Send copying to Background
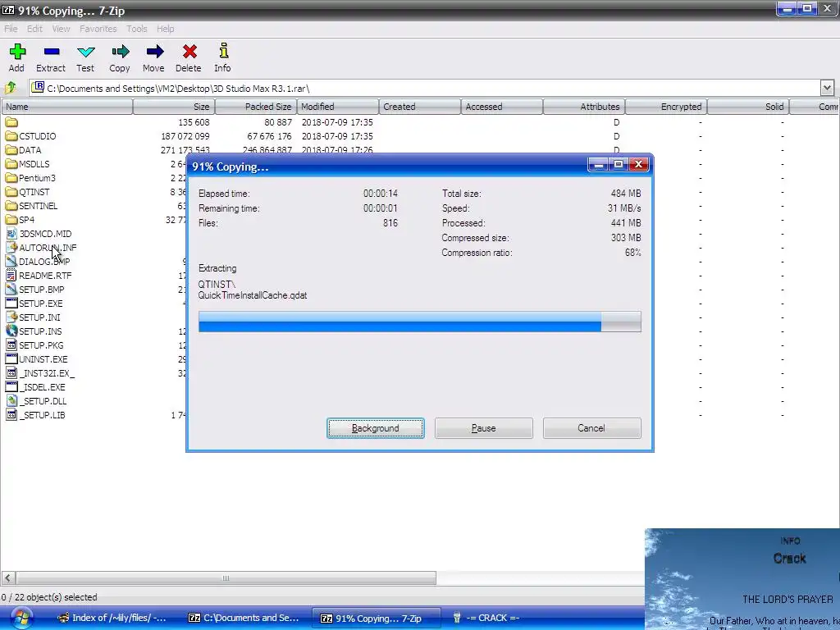The width and height of the screenshot is (840, 630). [x=376, y=428]
